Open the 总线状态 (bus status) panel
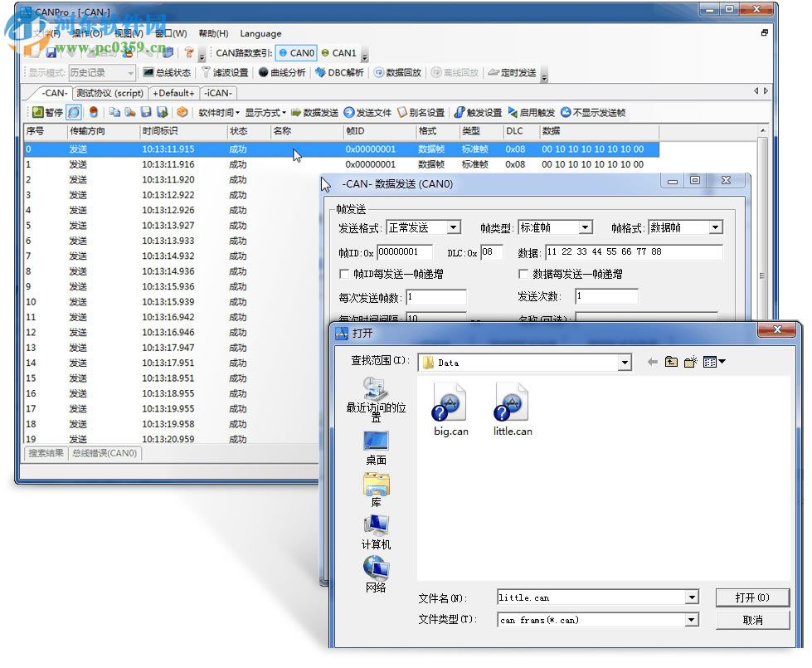This screenshot has height=668, width=812. pyautogui.click(x=166, y=72)
